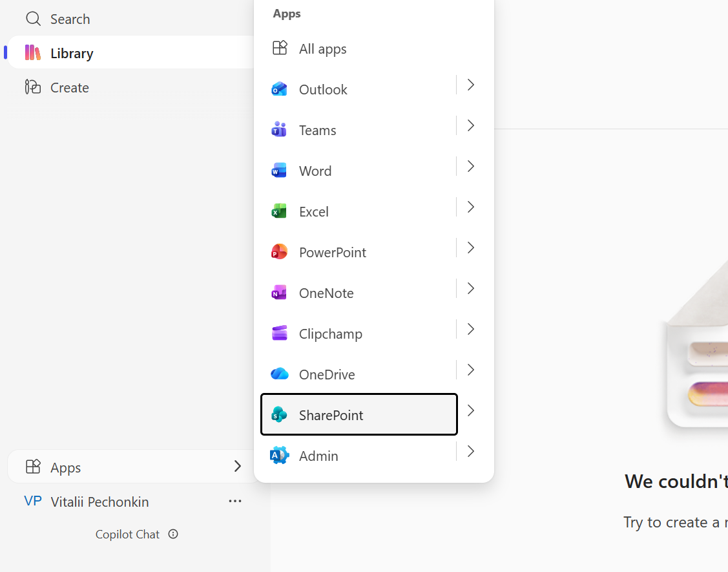Select SharePoint label in the Apps menu
The width and height of the screenshot is (728, 572).
pyautogui.click(x=331, y=415)
